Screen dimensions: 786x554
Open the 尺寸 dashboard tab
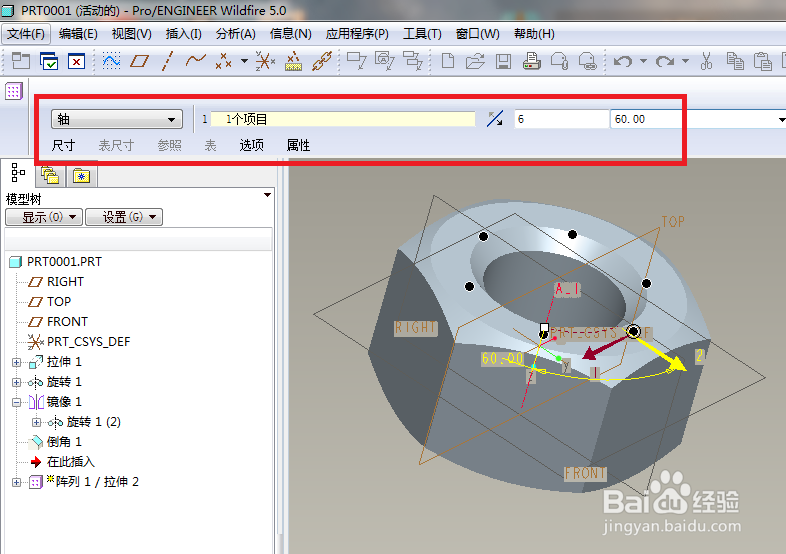click(63, 145)
